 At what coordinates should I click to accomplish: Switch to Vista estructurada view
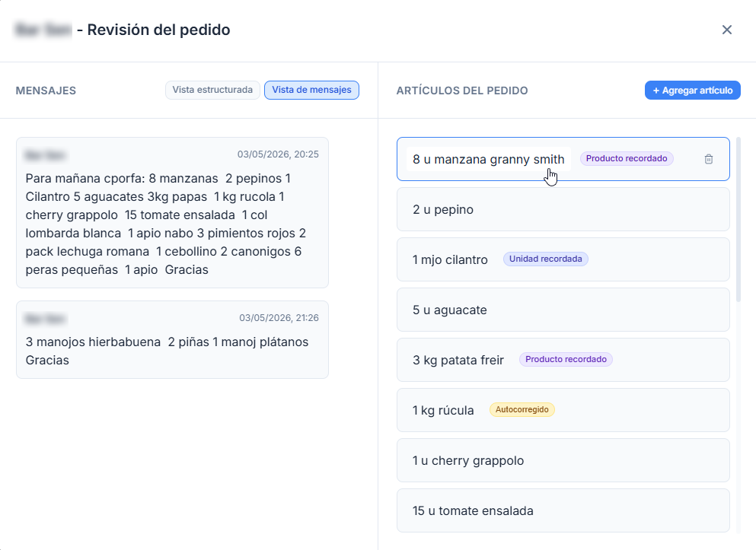click(212, 90)
